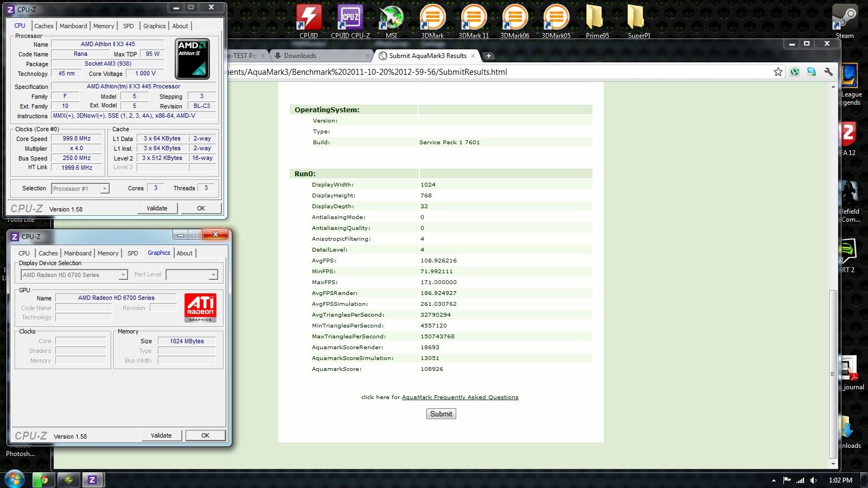Close the Submit AquaMark3 Results tab
The image size is (868, 488).
[x=473, y=55]
